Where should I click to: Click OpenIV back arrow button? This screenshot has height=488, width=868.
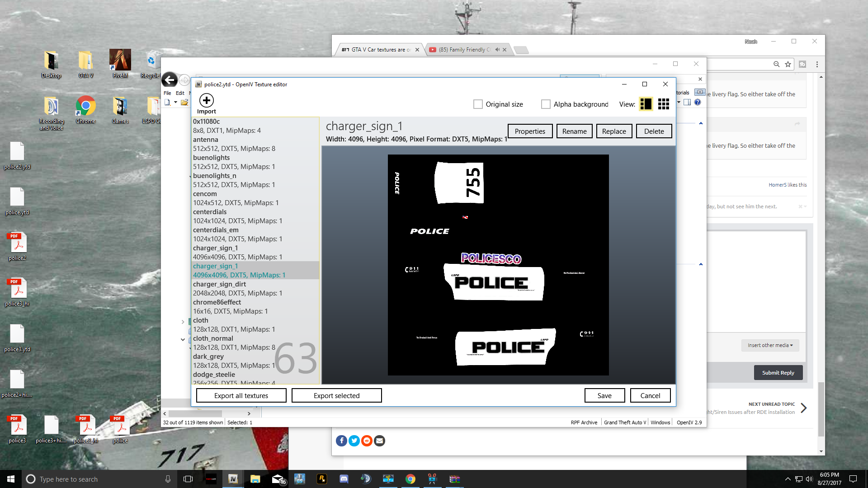click(x=170, y=80)
